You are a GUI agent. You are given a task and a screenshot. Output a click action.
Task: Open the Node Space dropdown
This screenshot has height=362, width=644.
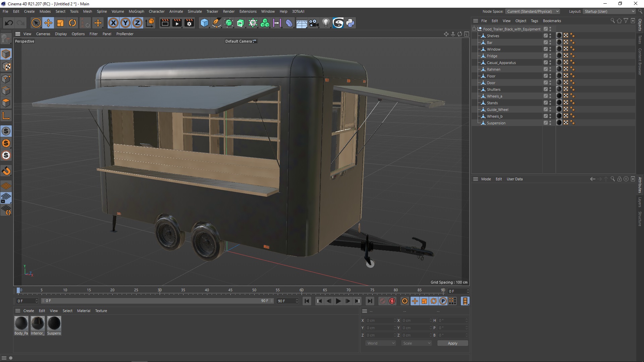[532, 11]
